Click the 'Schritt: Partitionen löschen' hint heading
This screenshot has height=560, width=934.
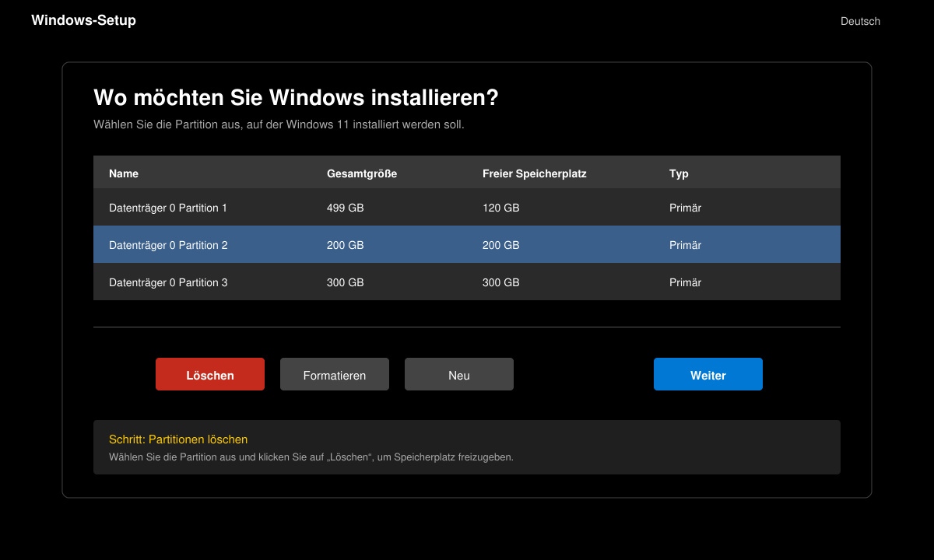[x=178, y=439]
